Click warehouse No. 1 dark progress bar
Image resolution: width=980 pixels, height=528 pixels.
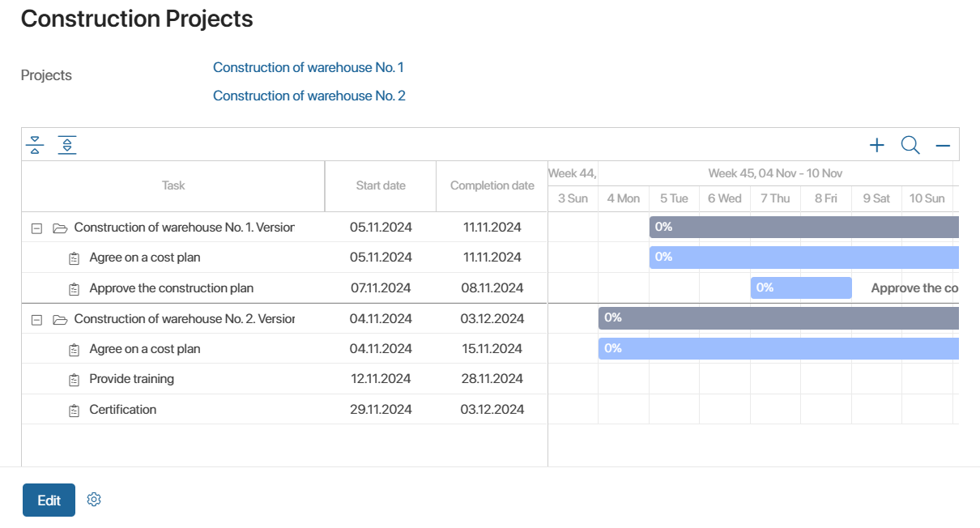tap(804, 227)
